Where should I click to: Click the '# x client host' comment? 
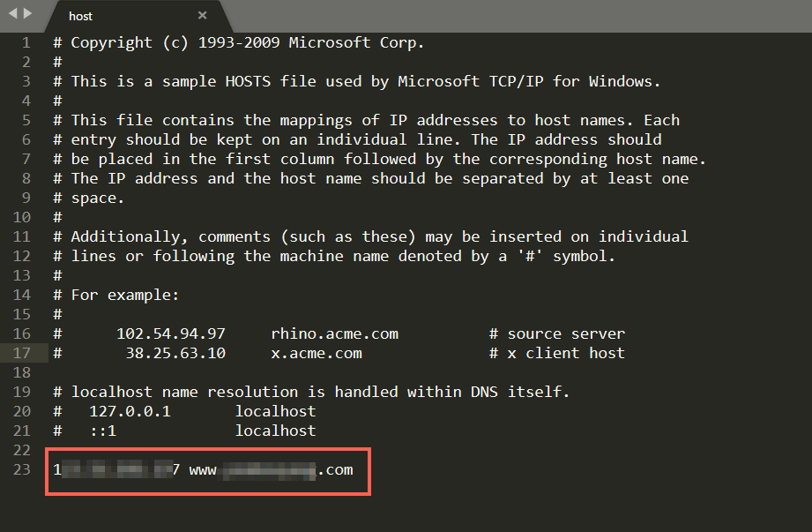coord(557,353)
